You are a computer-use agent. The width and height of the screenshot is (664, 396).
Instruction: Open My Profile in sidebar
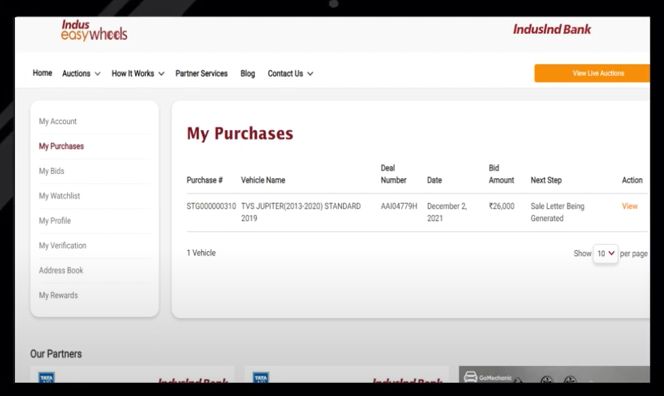point(55,221)
